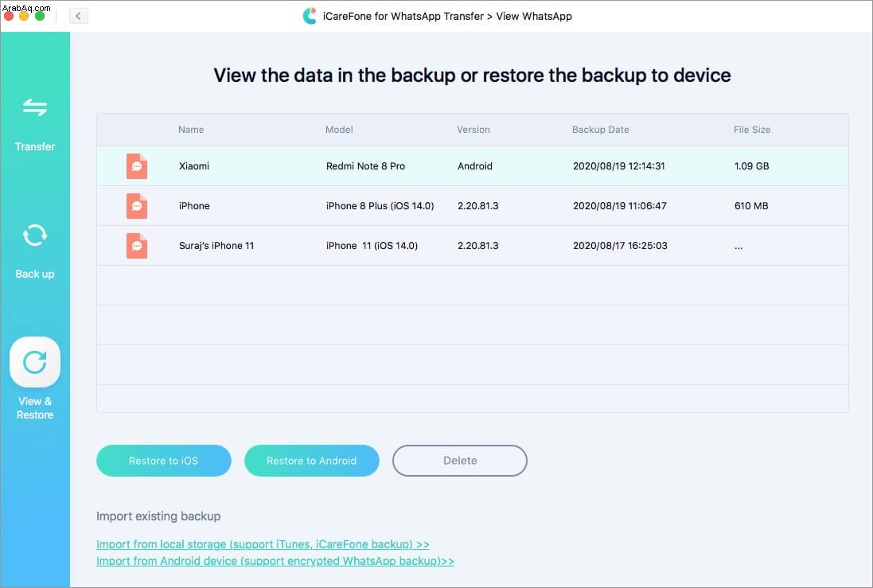Screen dimensions: 873x588
Task: Click the 2020/08/19 12:14:31 backup date
Action: [618, 166]
